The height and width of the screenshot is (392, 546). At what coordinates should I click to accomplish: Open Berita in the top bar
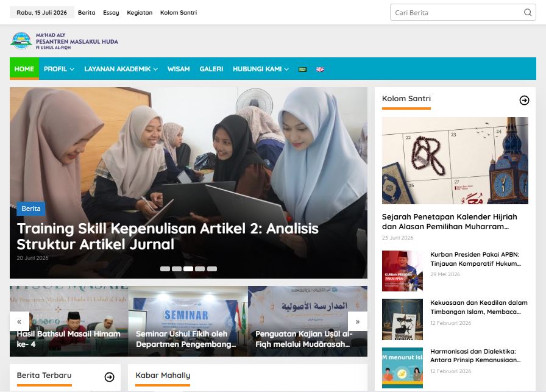pyautogui.click(x=87, y=13)
